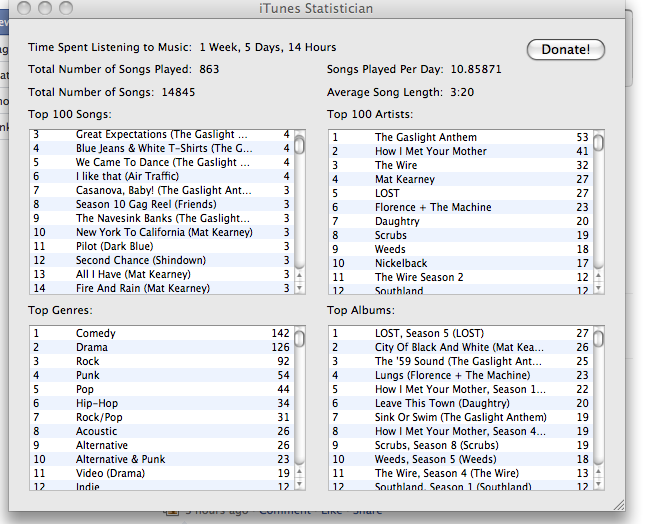Viewport: 648px width, 524px height.
Task: Select artist 'The Gaslight Anthem'
Action: (x=461, y=137)
